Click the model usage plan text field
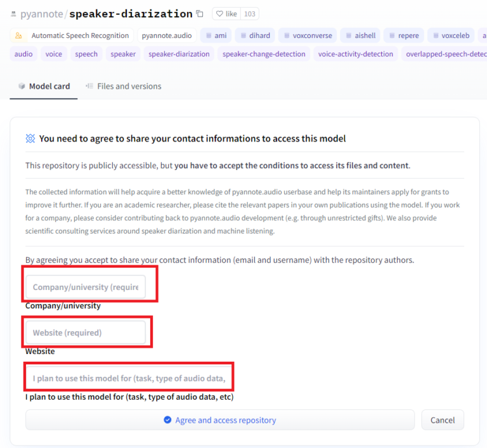 (x=129, y=378)
